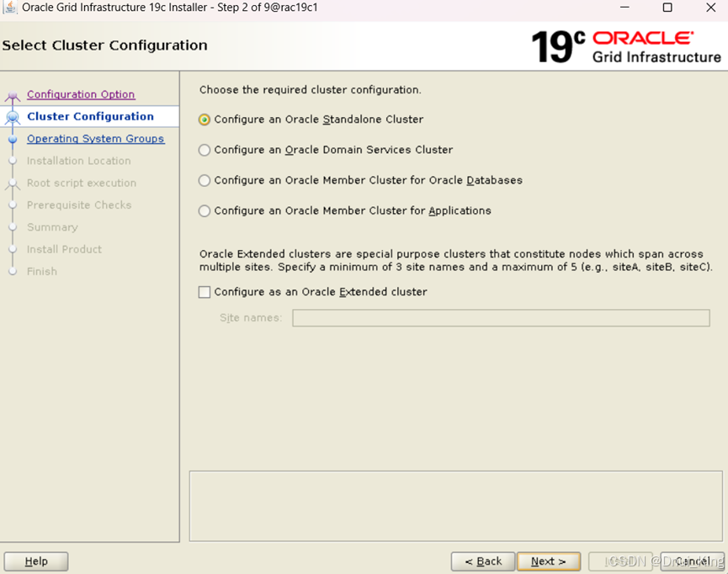
Task: Go back with the Back button
Action: [x=483, y=561]
